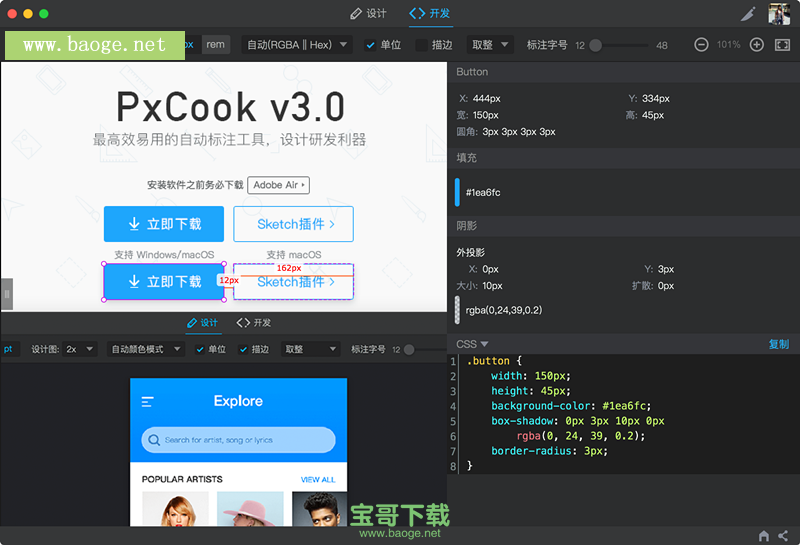Select the lower highlighted 立即下载 button
Screen dimensions: 800x545
point(164,282)
